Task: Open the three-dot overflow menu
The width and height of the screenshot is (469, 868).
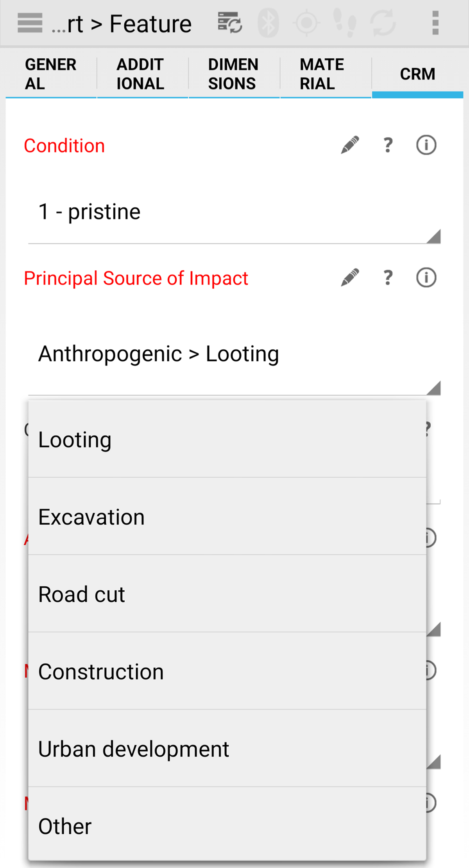Action: (x=435, y=23)
